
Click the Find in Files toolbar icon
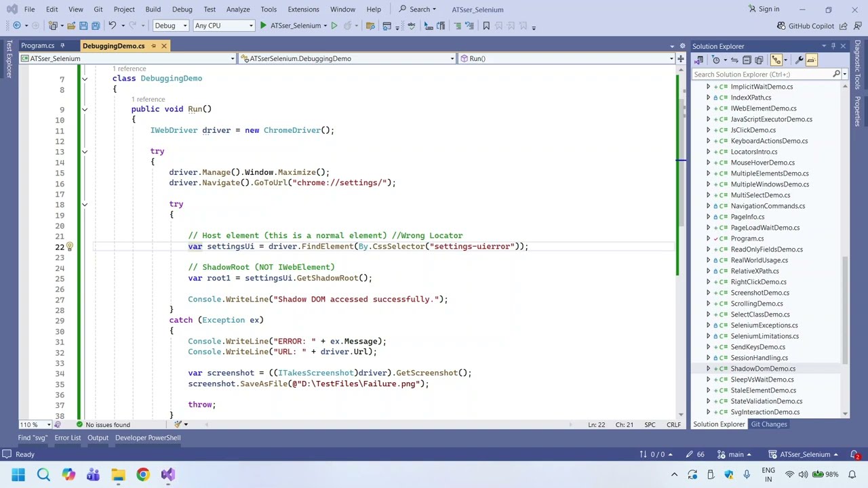point(370,26)
